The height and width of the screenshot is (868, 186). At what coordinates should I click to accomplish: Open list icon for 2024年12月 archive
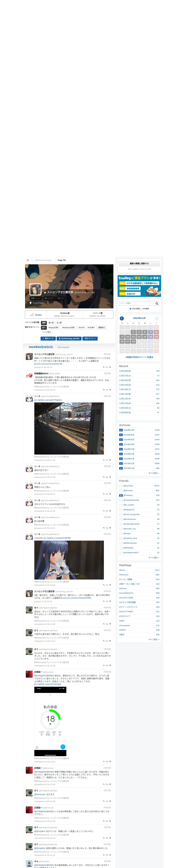(x=121, y=430)
